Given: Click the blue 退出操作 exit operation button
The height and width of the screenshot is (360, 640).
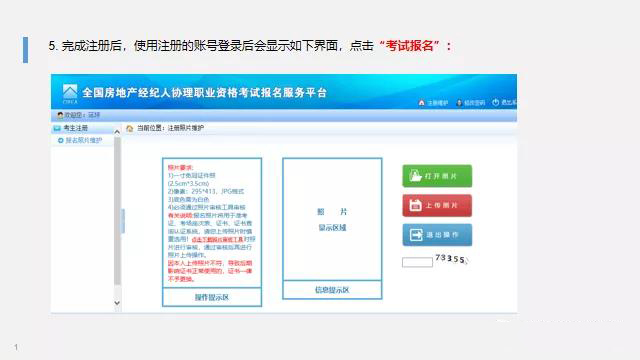Looking at the screenshot, I should tap(437, 235).
